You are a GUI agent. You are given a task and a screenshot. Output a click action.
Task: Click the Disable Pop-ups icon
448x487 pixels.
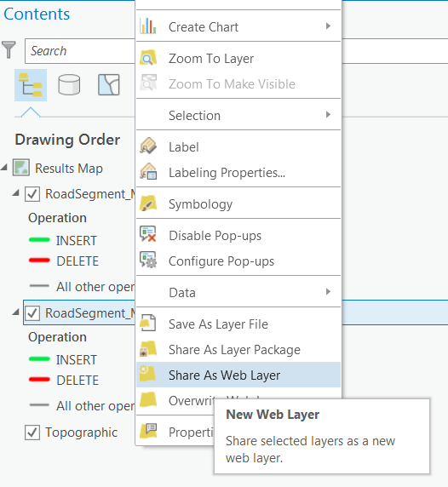click(x=148, y=234)
